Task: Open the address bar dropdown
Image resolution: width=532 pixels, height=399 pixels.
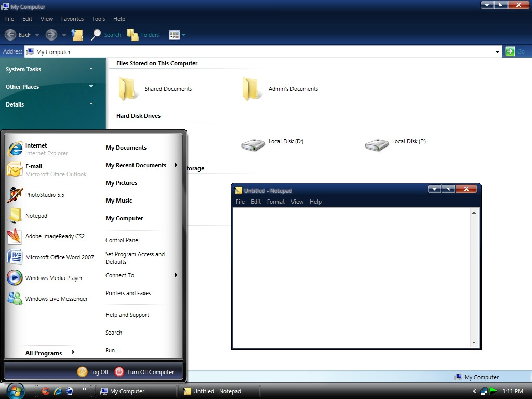Action: pos(497,52)
